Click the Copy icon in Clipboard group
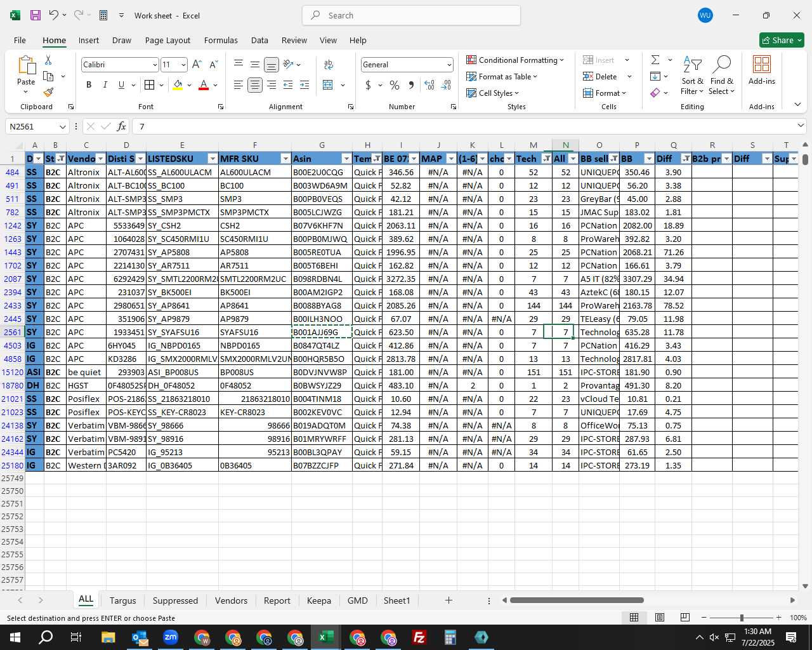The image size is (812, 650). (x=48, y=76)
